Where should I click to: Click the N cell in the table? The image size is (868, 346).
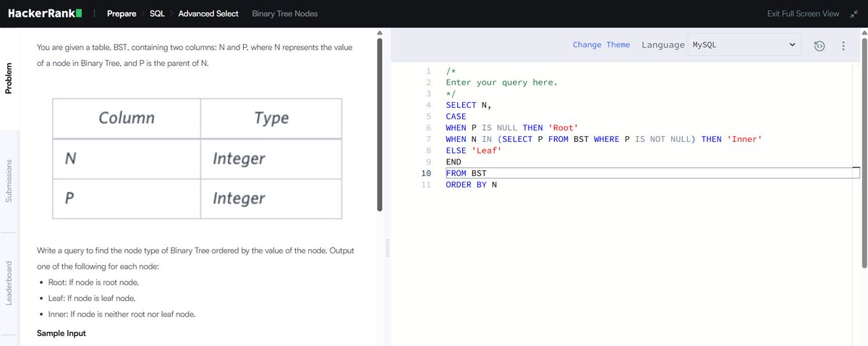click(x=127, y=159)
